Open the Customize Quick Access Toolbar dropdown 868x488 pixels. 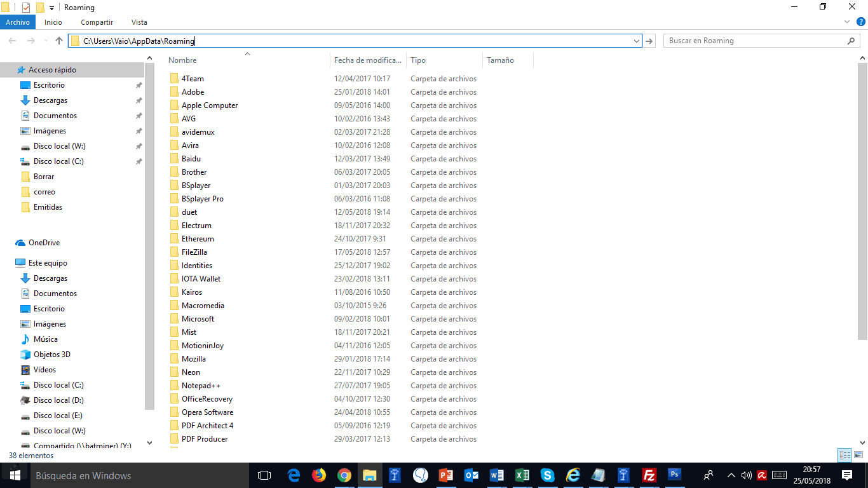tap(51, 8)
